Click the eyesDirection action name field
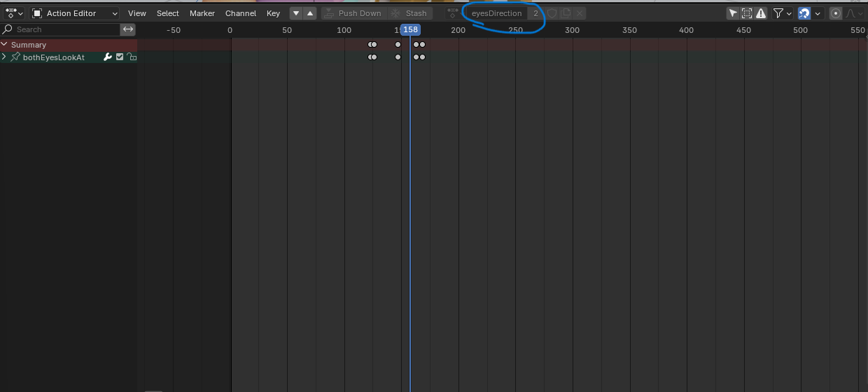This screenshot has width=868, height=392. pos(496,13)
